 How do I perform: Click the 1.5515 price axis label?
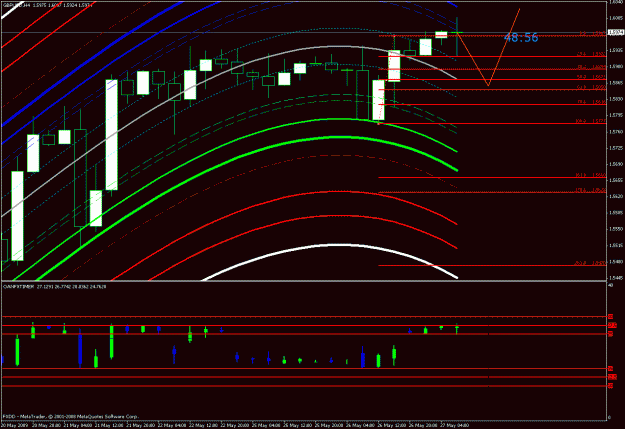(x=616, y=245)
